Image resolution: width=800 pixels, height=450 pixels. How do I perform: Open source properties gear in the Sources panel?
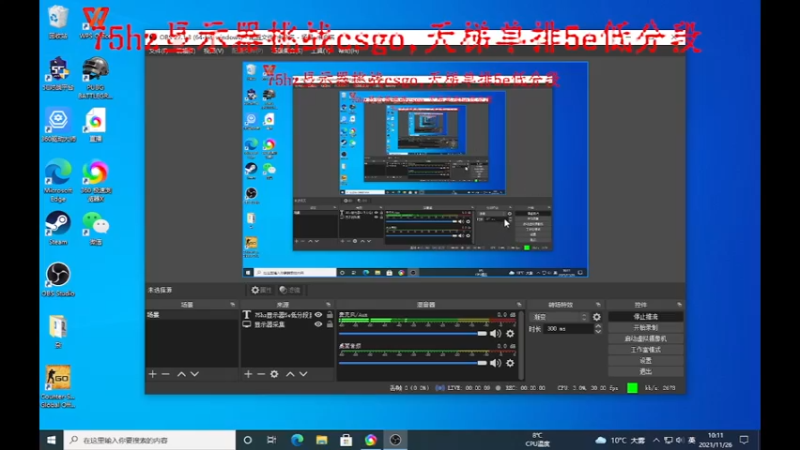click(x=274, y=374)
